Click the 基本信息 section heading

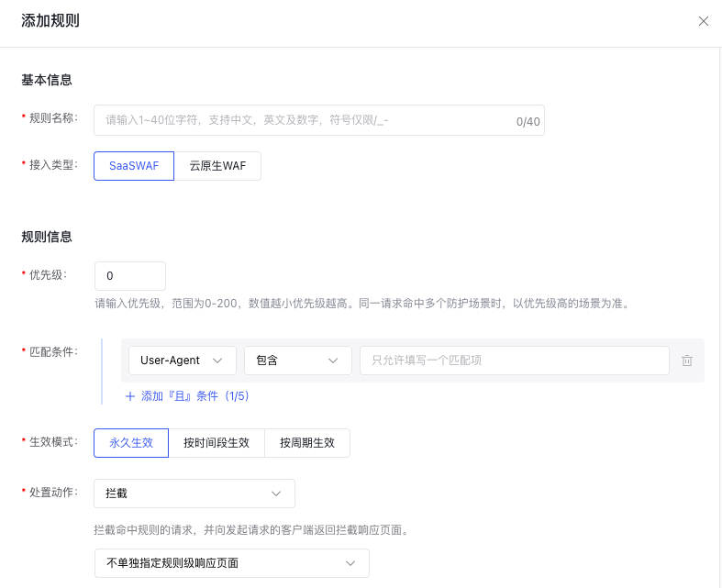47,80
